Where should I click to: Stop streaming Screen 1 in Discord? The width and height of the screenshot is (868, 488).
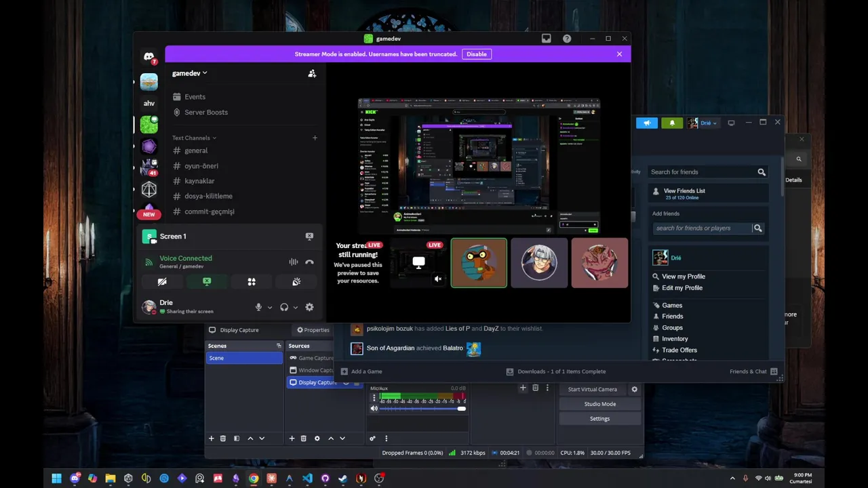click(x=309, y=237)
